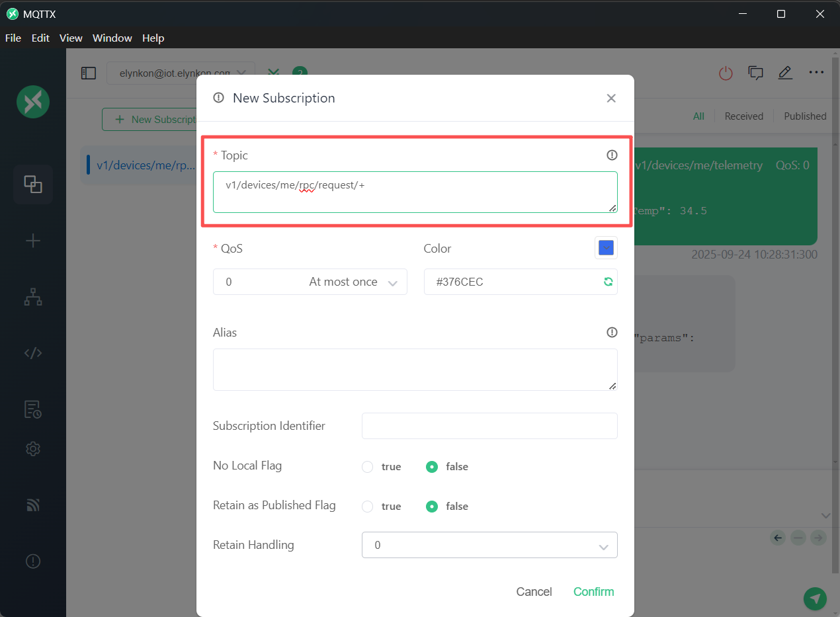840x617 pixels.
Task: Open the Script code icon in sidebar
Action: (33, 352)
